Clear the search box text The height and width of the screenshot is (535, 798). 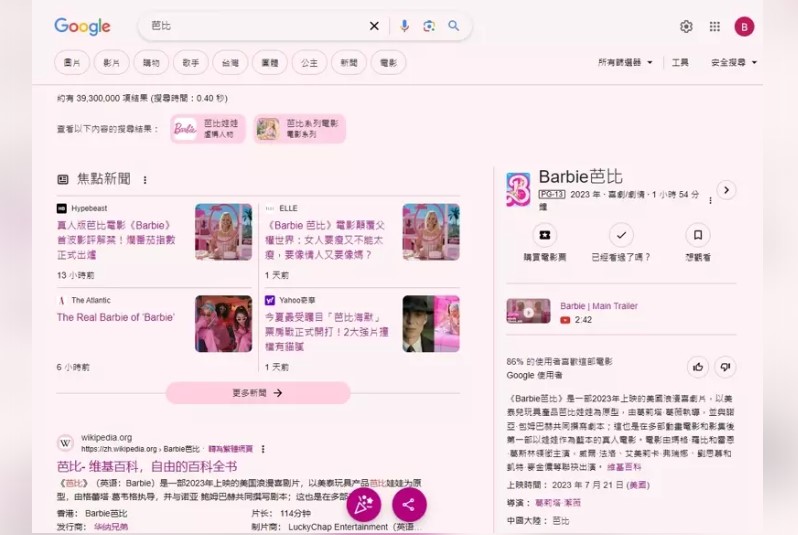pos(374,26)
